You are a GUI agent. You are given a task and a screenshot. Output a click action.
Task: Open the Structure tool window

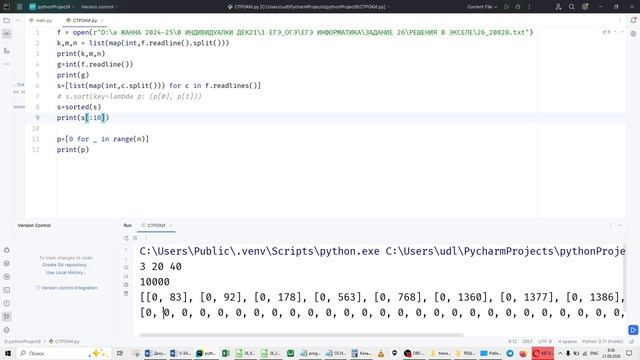pos(7,51)
